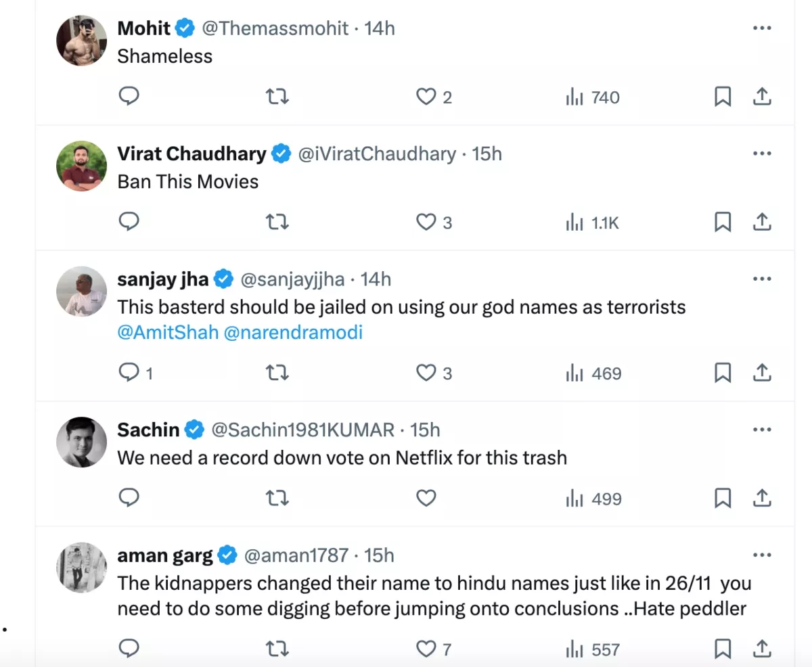
Task: Open the @narendramodi mention
Action: pos(293,333)
